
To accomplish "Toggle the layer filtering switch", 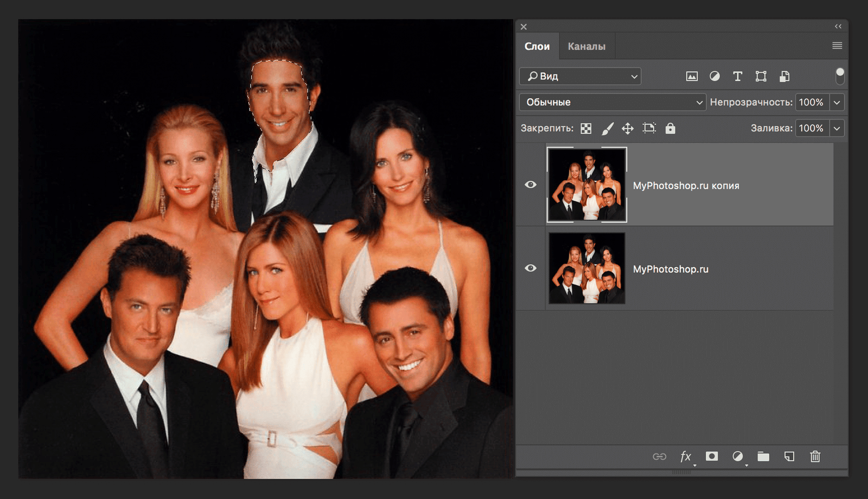I will [x=840, y=76].
